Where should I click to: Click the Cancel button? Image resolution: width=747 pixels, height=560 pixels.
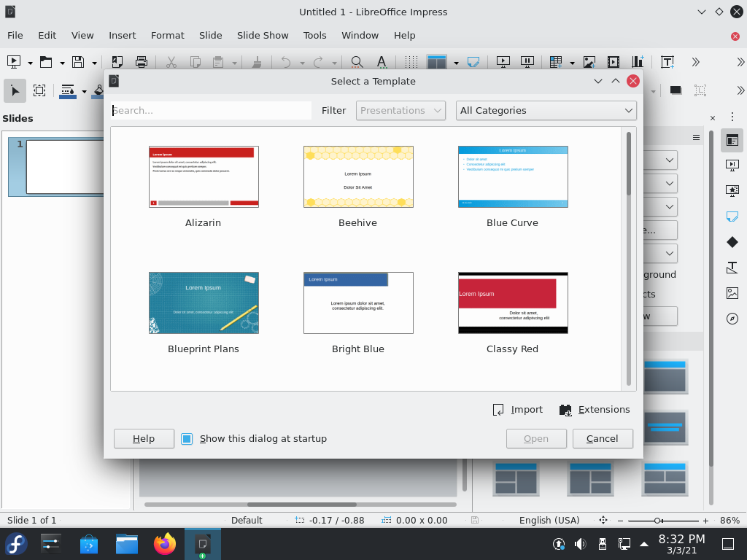tap(603, 438)
